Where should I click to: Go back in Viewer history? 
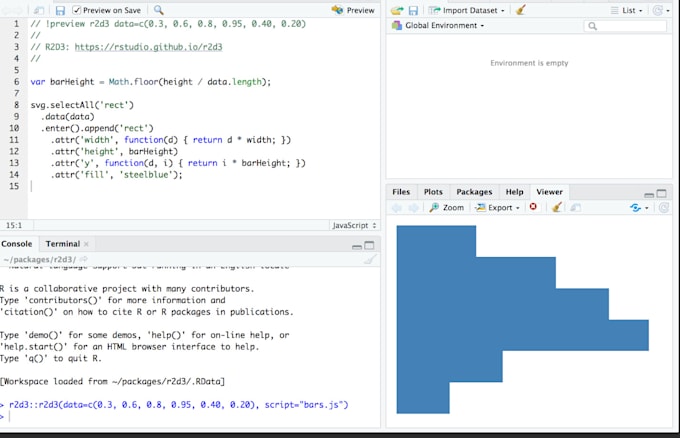click(397, 208)
